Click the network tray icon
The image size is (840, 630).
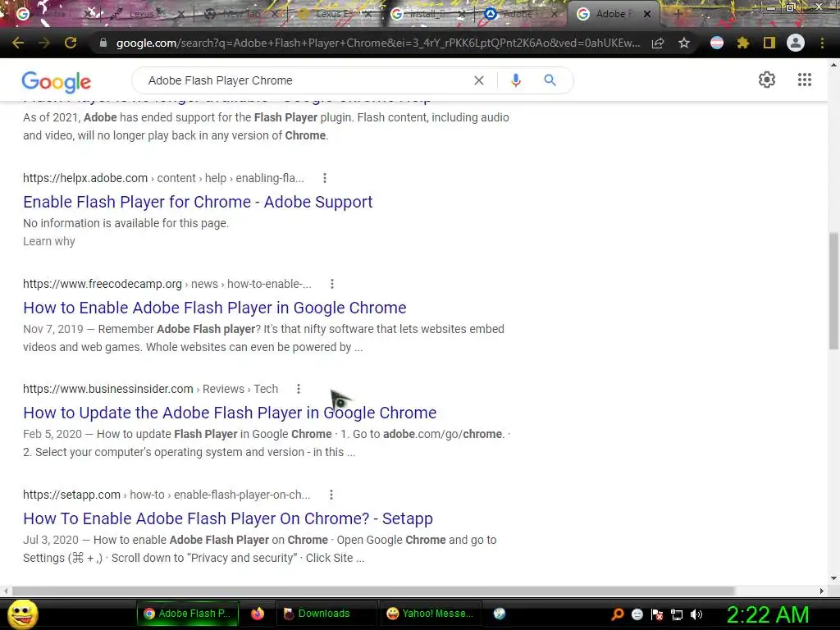tap(677, 614)
